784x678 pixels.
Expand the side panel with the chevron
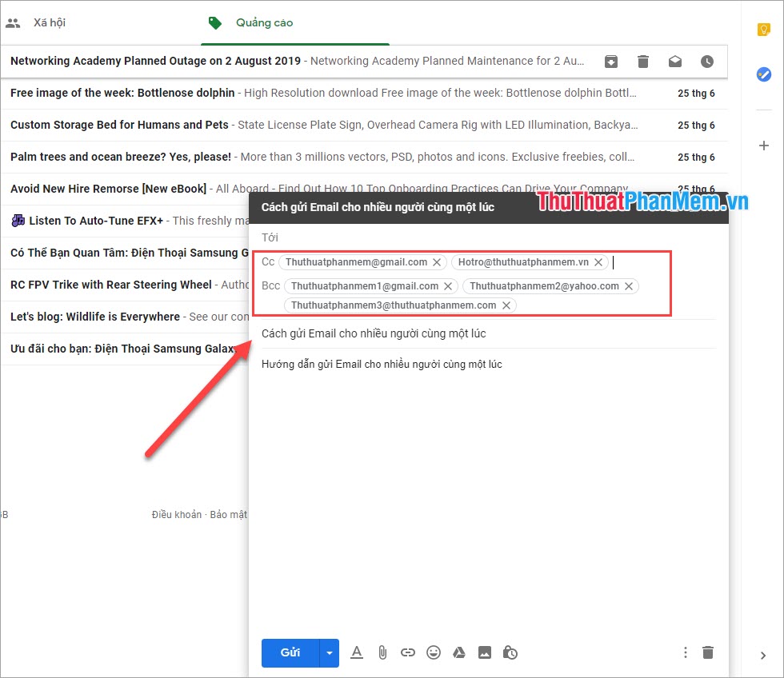pyautogui.click(x=763, y=654)
